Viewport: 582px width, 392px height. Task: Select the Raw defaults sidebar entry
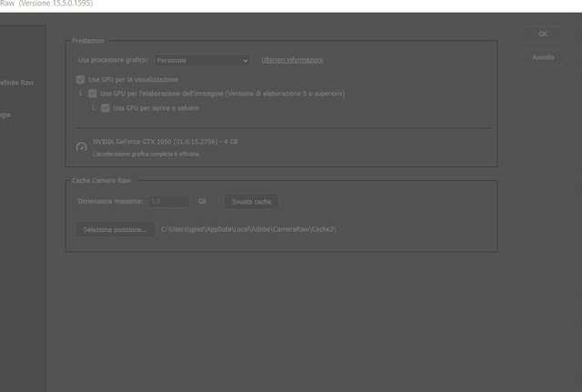tap(16, 83)
